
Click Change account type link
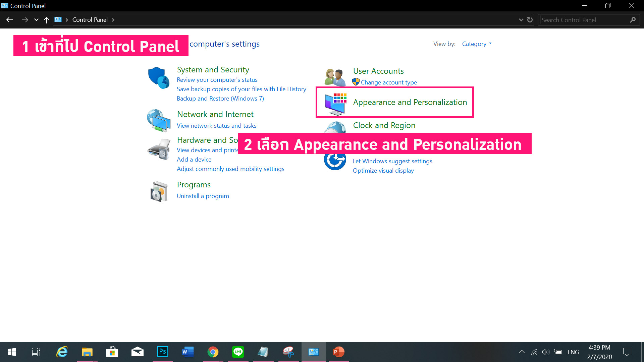pos(389,82)
